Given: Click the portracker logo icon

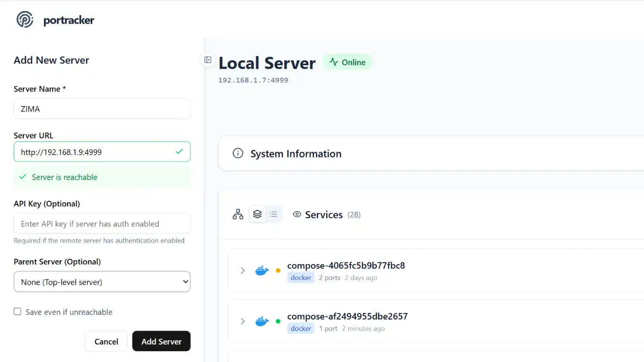Looking at the screenshot, I should tap(25, 20).
